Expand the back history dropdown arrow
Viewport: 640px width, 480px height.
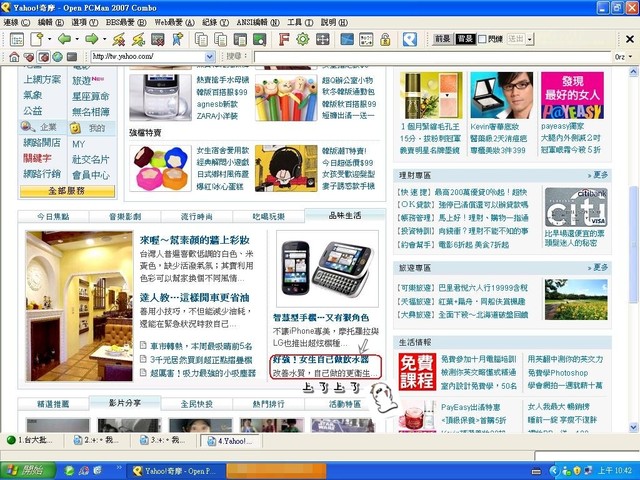[x=77, y=39]
